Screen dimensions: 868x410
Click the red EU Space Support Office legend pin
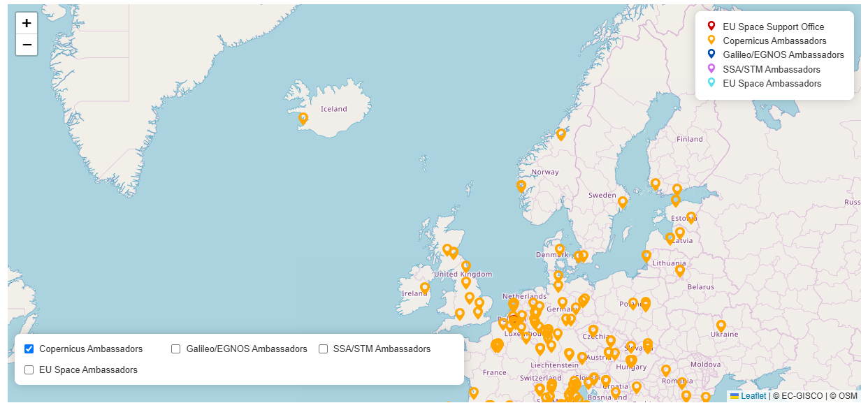[711, 26]
